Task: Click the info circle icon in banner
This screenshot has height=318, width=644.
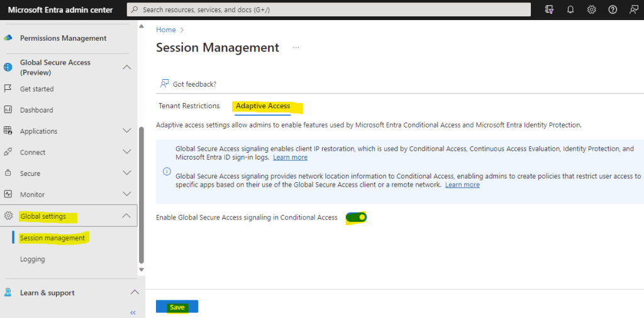Action: coord(167,172)
